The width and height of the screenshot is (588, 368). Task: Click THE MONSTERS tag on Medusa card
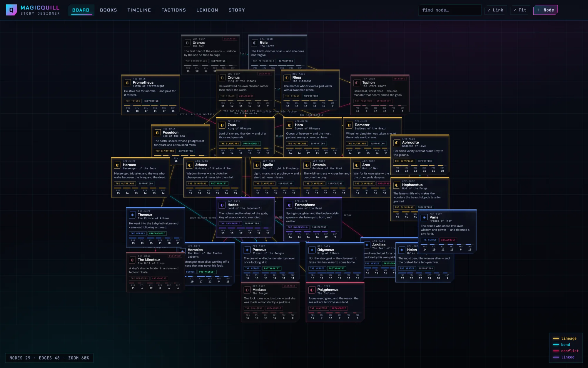254,309
